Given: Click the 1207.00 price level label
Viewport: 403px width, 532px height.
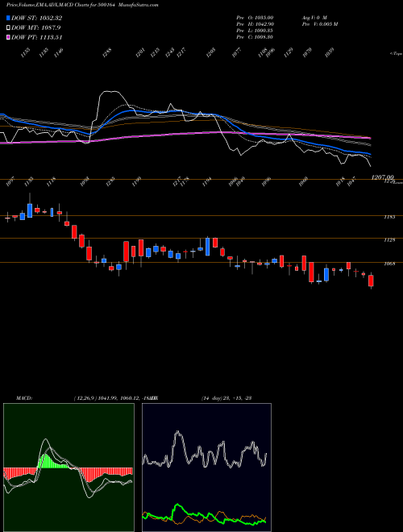Looking at the screenshot, I should (382, 177).
